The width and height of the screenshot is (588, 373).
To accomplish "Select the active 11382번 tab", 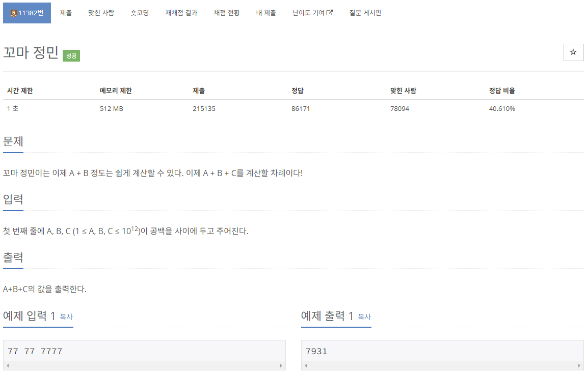I will point(26,13).
